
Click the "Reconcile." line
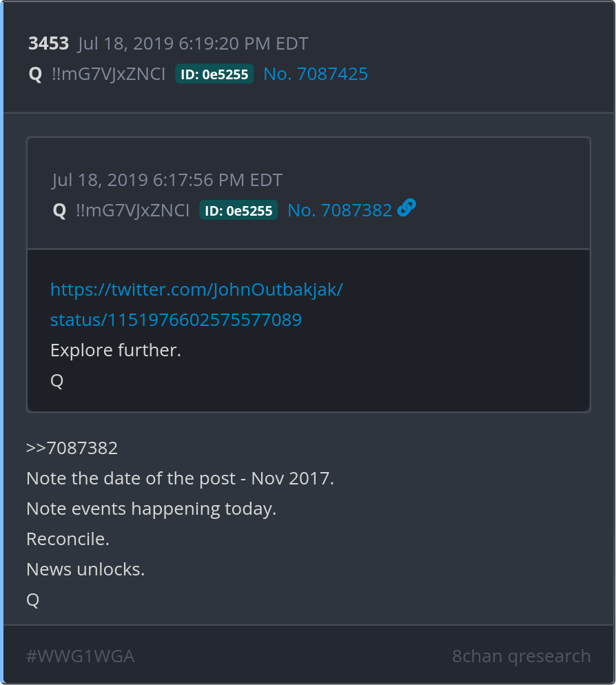click(x=68, y=540)
